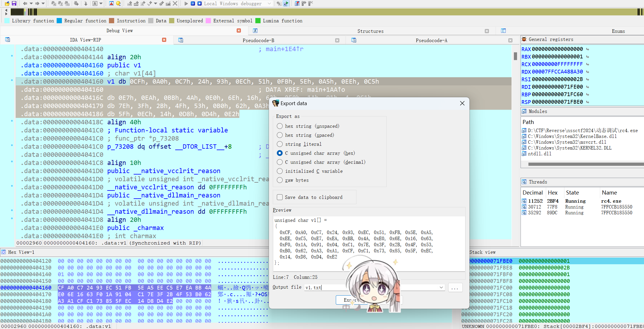Image resolution: width=644 pixels, height=329 pixels.
Task: Click the gray X delete toolbar icon
Action: tap(175, 3)
